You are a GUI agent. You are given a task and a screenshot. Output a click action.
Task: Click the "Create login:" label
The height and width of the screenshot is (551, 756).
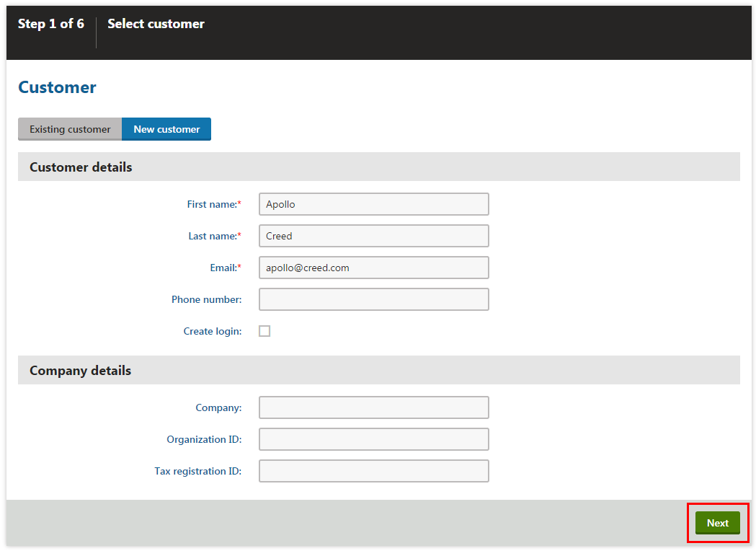tap(212, 331)
